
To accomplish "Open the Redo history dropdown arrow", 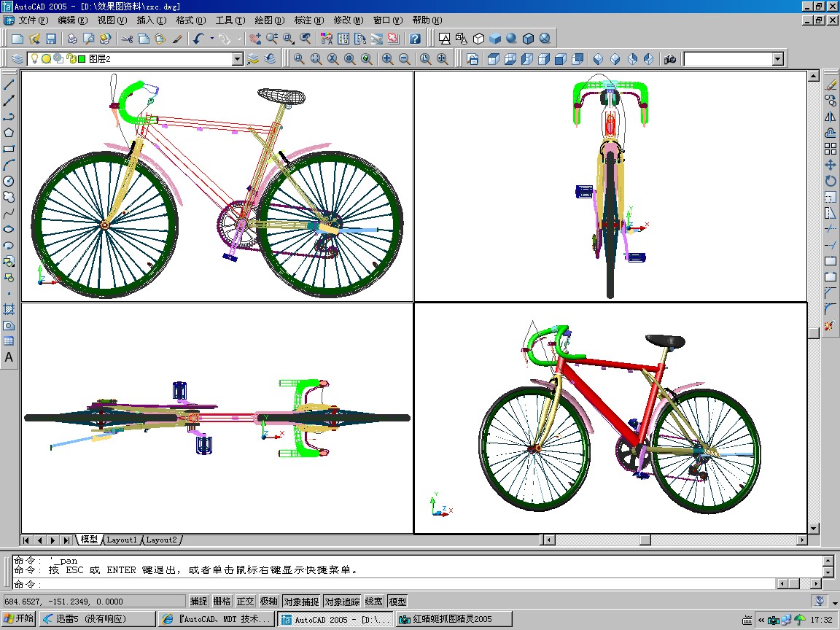I will pos(239,39).
